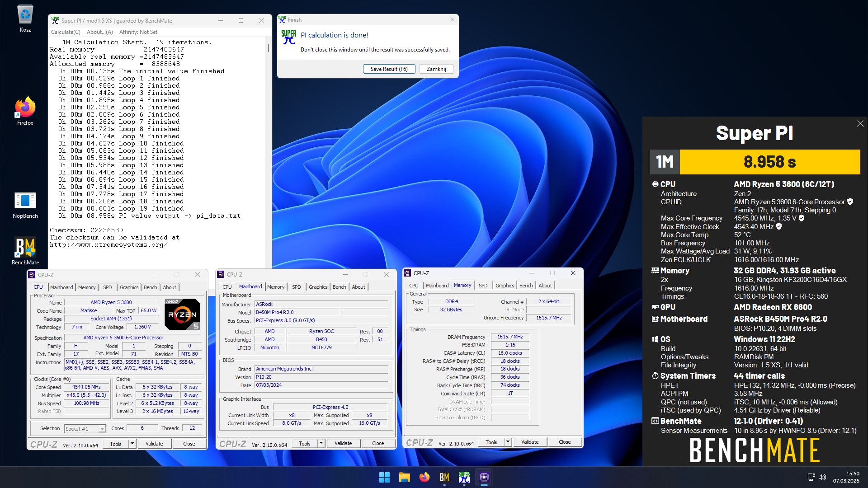Select CPU tab in CPU-Z Mainboard window

[227, 287]
